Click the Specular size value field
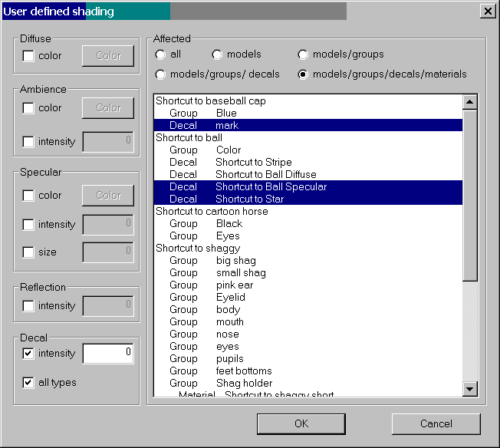Image resolution: width=500 pixels, height=448 pixels. 108,252
